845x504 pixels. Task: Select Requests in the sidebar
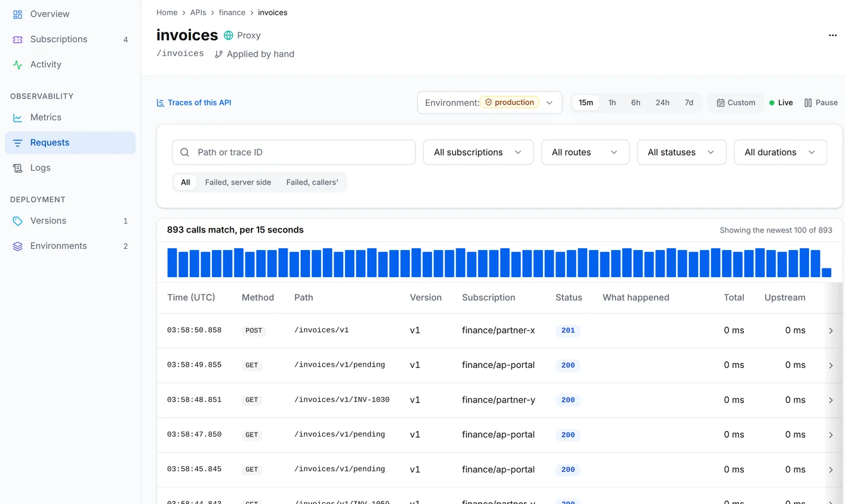click(x=70, y=142)
